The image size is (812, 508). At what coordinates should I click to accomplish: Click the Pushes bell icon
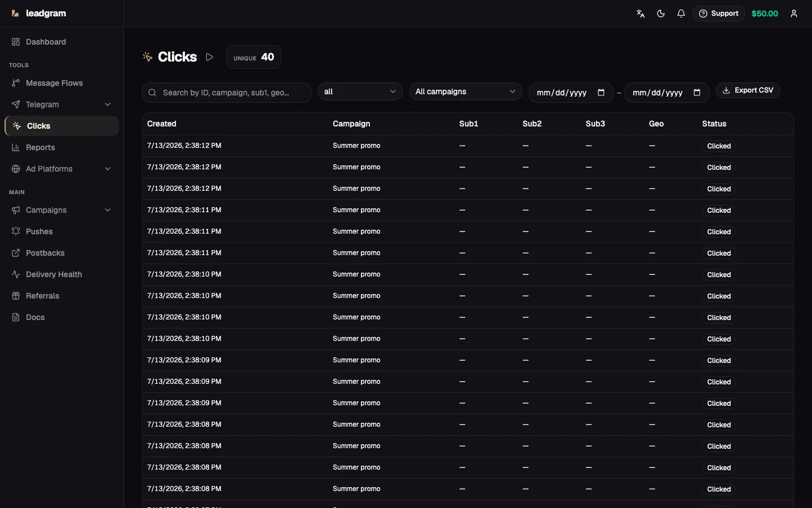tap(16, 231)
